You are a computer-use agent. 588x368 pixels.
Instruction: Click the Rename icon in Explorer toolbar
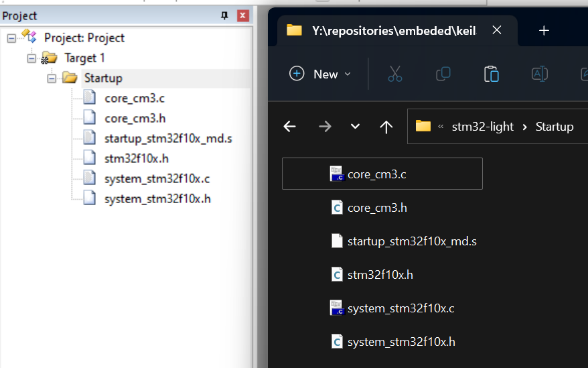(539, 74)
